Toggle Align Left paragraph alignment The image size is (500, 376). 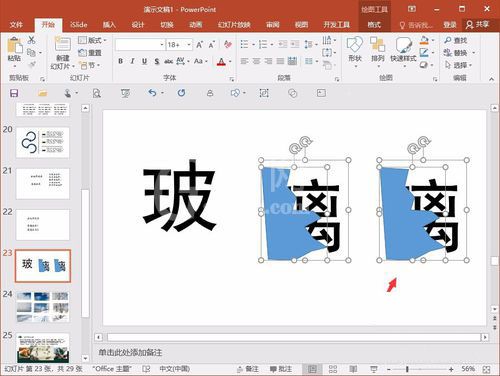(x=244, y=61)
